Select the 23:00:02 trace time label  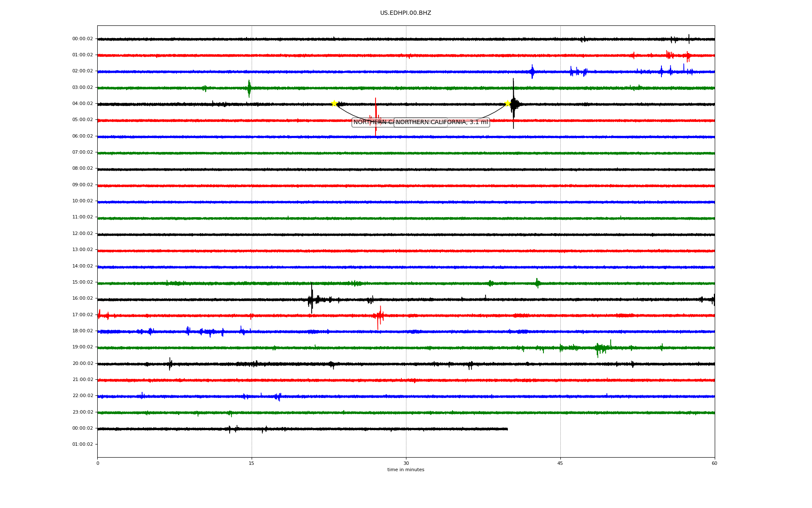pyautogui.click(x=82, y=412)
